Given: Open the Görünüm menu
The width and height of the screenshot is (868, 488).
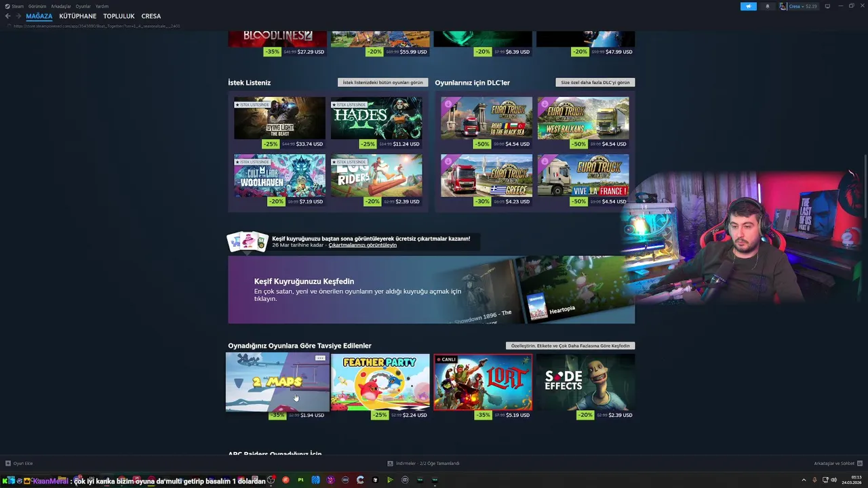Looking at the screenshot, I should click(37, 6).
